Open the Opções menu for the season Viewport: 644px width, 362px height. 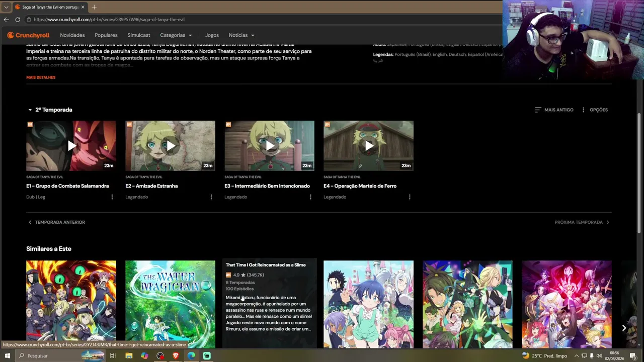click(594, 110)
